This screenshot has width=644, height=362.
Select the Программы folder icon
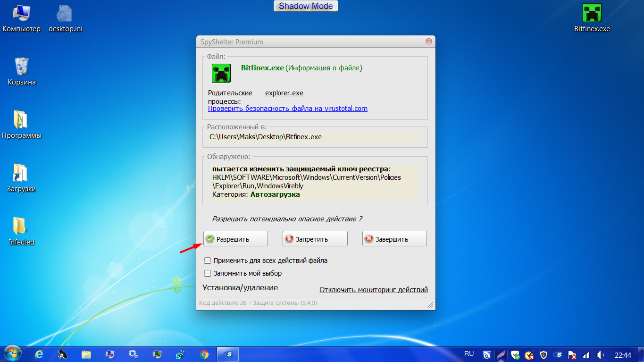pyautogui.click(x=22, y=125)
